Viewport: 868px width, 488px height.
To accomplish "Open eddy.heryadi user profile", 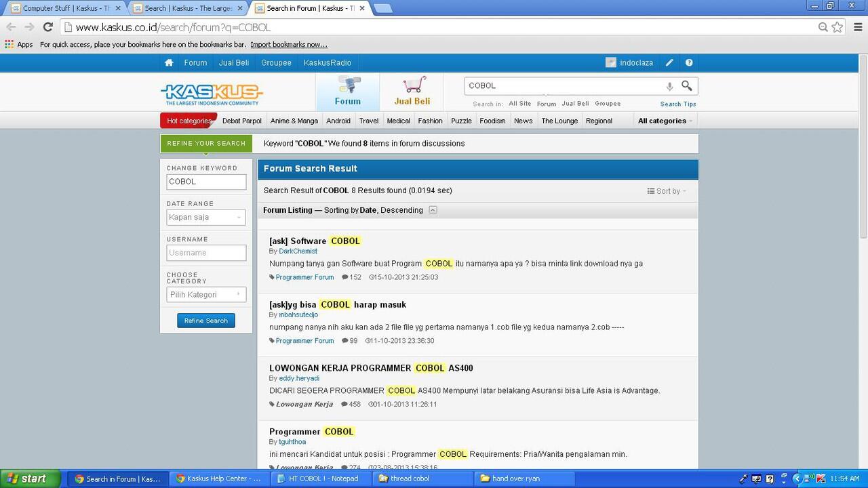I will coord(299,378).
